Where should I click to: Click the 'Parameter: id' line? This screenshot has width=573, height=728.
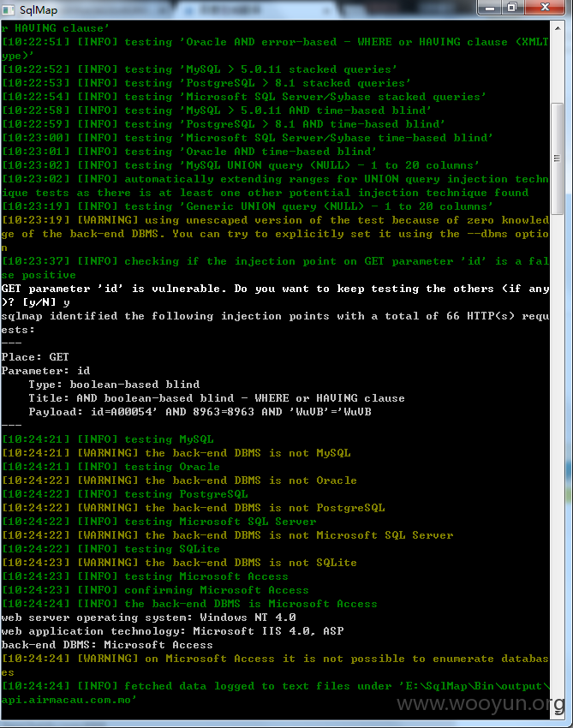45,371
